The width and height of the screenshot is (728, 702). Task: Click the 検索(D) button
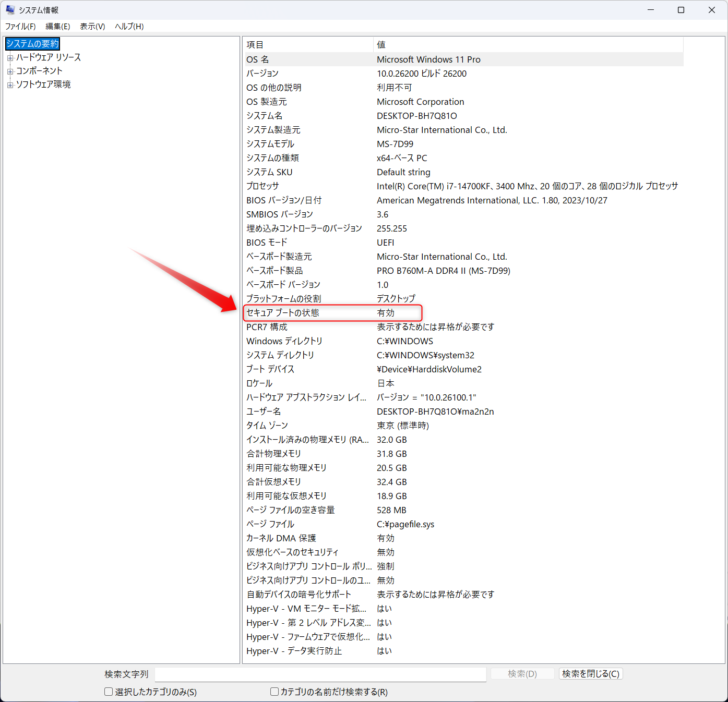pos(522,674)
